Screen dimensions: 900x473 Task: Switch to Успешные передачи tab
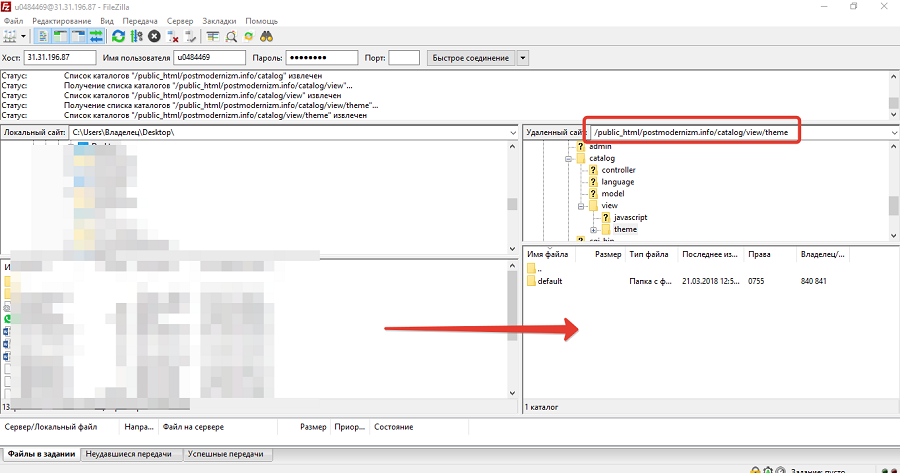click(x=226, y=454)
